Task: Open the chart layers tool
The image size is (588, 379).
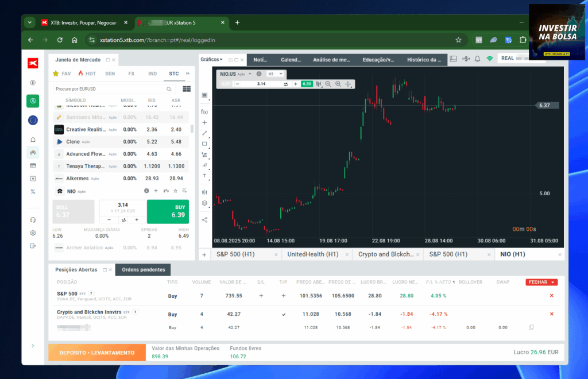Action: pos(204,203)
